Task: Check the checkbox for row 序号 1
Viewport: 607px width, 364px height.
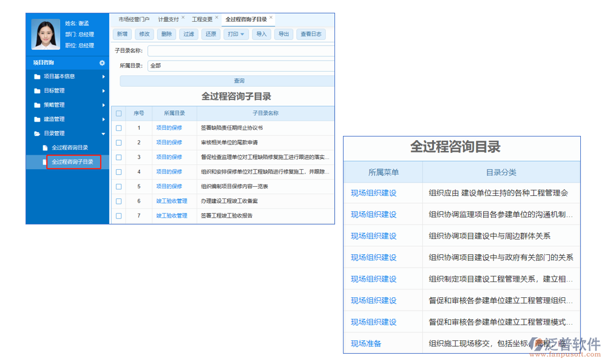Action: click(118, 127)
